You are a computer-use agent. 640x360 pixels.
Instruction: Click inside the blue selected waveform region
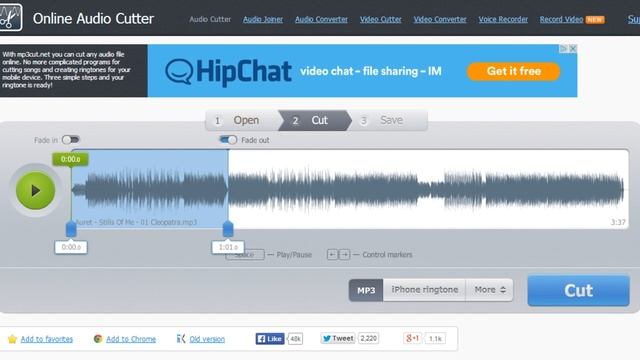(150, 189)
